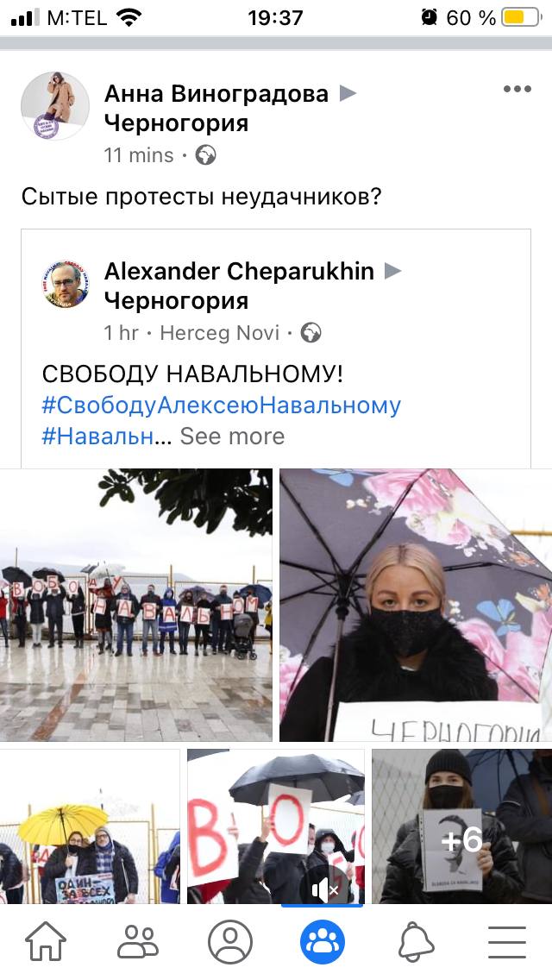Open the Notifications bell tab
Image resolution: width=552 pixels, height=980 pixels.
[417, 941]
